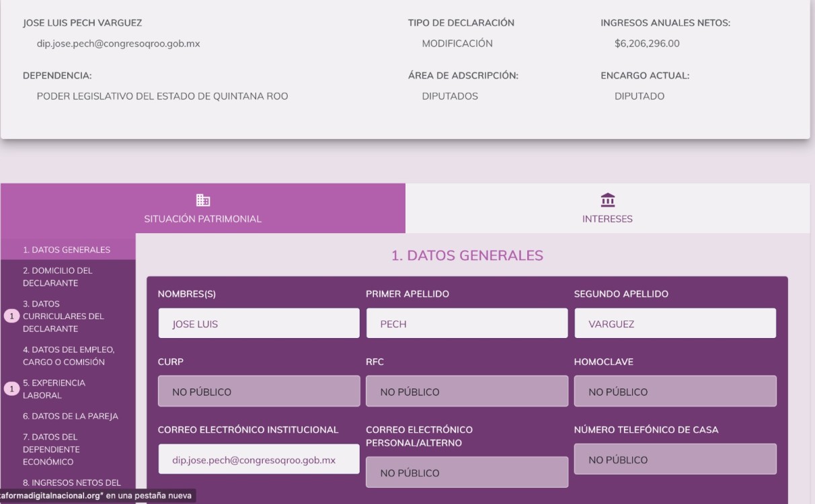Select Datos de la Pareja section
Image resolution: width=815 pixels, height=504 pixels.
point(70,416)
